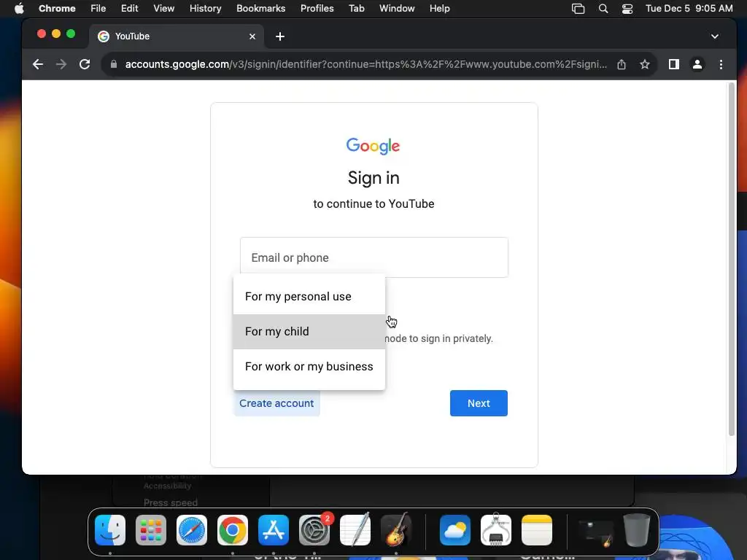This screenshot has height=560, width=747.
Task: Click the date and time
Action: (689, 8)
